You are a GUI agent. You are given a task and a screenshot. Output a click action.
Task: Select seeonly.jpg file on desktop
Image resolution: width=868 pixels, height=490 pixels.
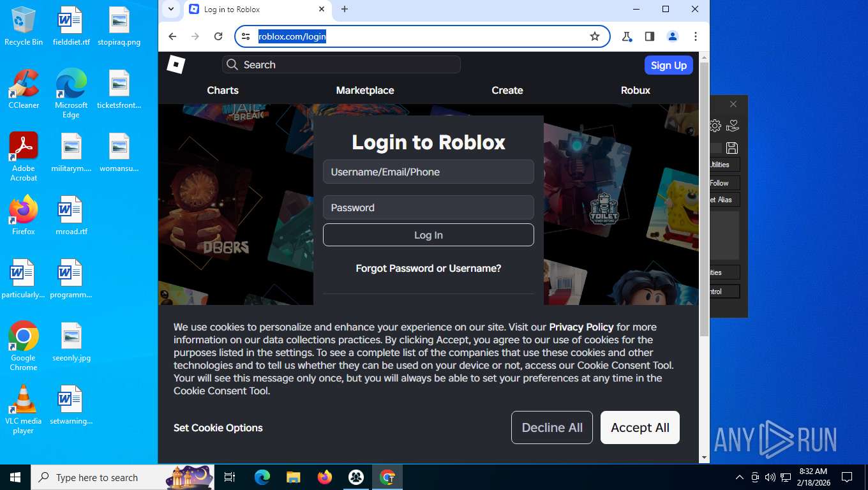71,343
